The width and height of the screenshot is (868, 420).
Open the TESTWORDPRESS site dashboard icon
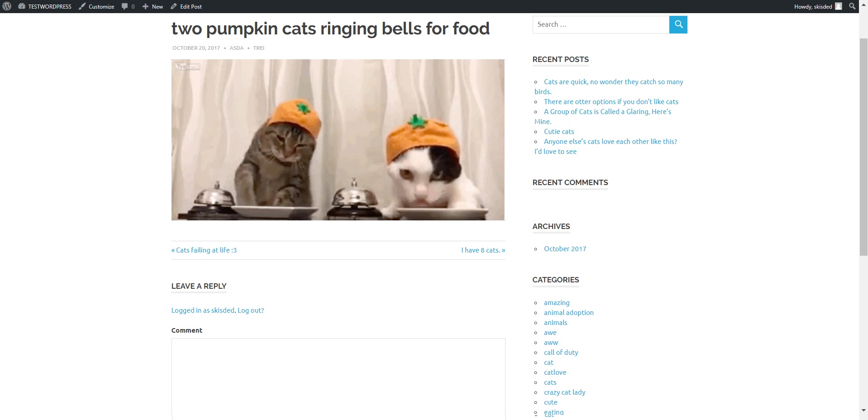pos(21,6)
